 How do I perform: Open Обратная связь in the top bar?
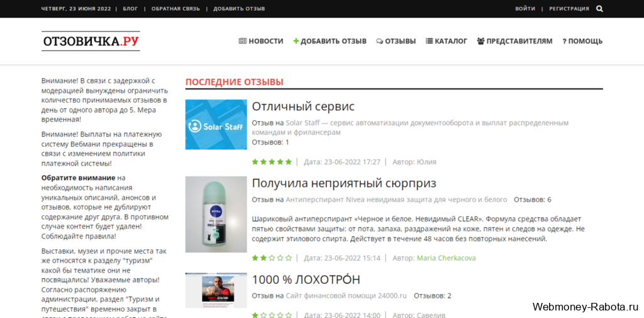point(176,9)
